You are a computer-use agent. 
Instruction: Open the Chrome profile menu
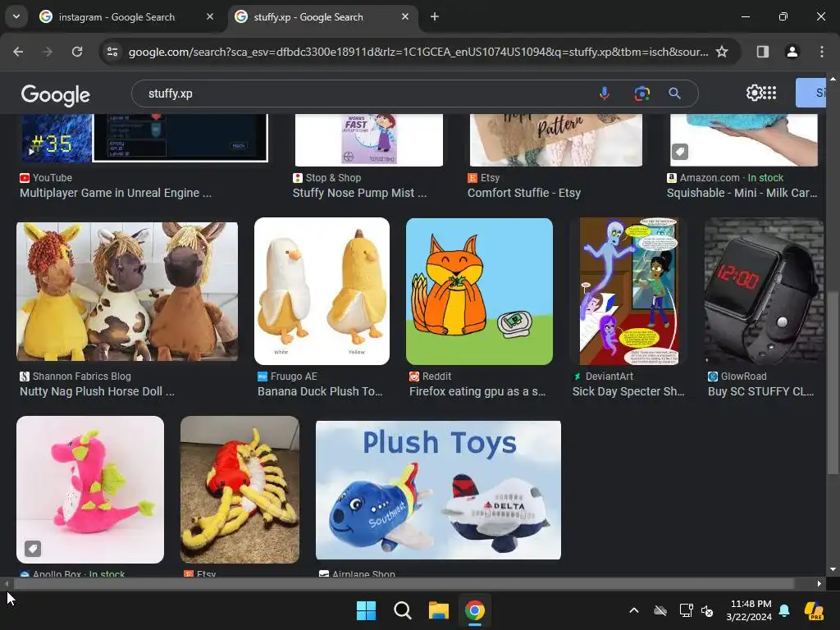(792, 52)
